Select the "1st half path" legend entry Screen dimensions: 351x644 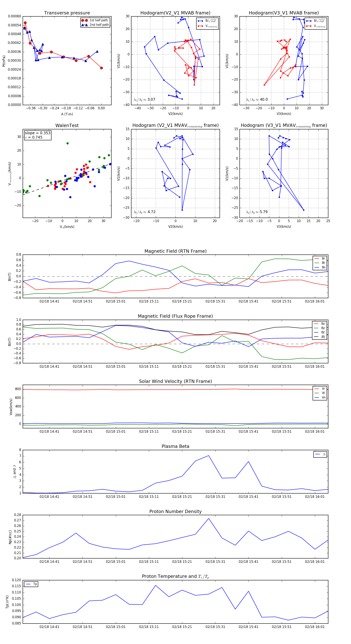95,20
